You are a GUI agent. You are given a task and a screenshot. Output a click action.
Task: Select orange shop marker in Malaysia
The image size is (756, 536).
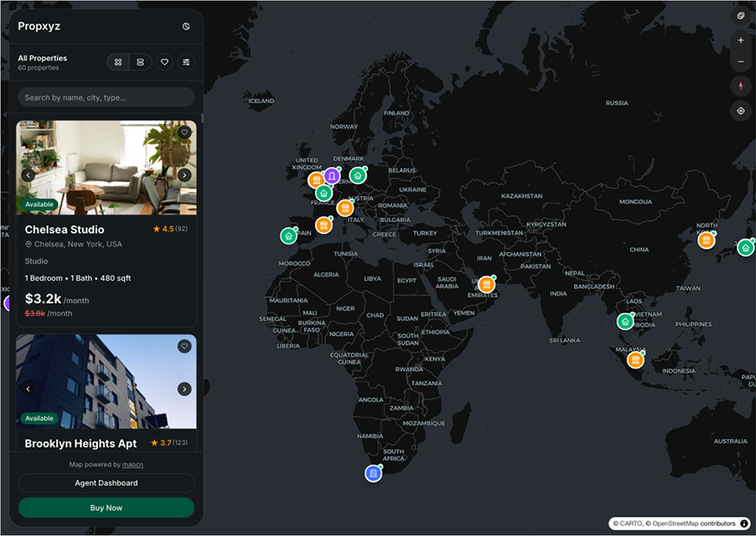tap(635, 360)
